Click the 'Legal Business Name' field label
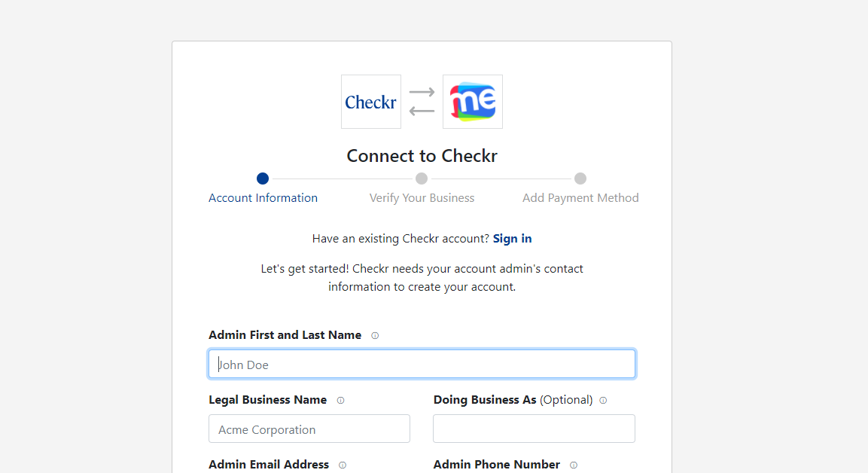Screen dimensions: 868x473 pyautogui.click(x=267, y=400)
